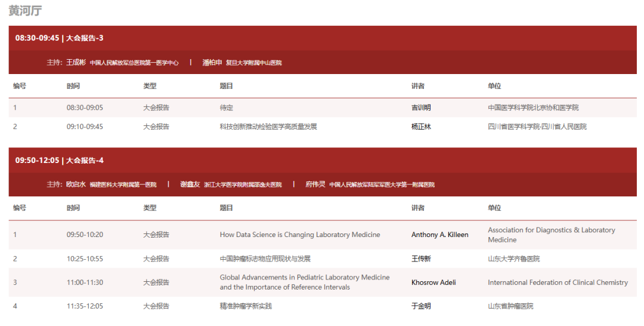Click time cell 09:10-09:45
The height and width of the screenshot is (326, 644).
click(x=85, y=127)
